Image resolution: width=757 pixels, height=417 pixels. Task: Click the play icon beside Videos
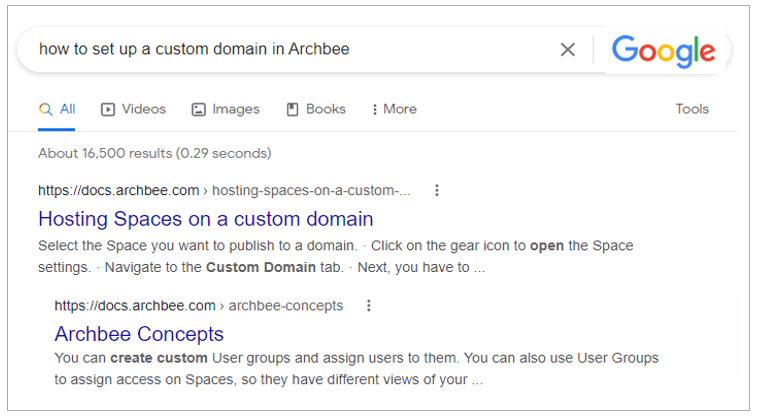click(108, 110)
